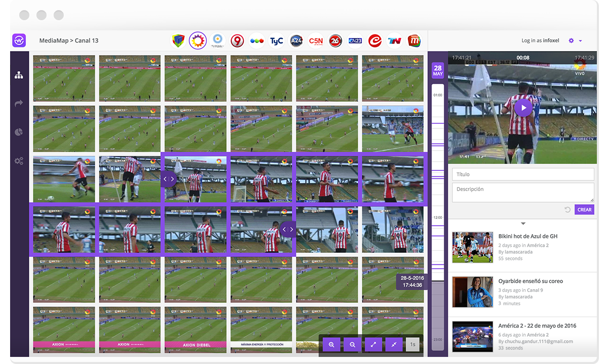Screen dimensions: 607x364
Task: Click the purple app logo top-left
Action: pyautogui.click(x=19, y=40)
